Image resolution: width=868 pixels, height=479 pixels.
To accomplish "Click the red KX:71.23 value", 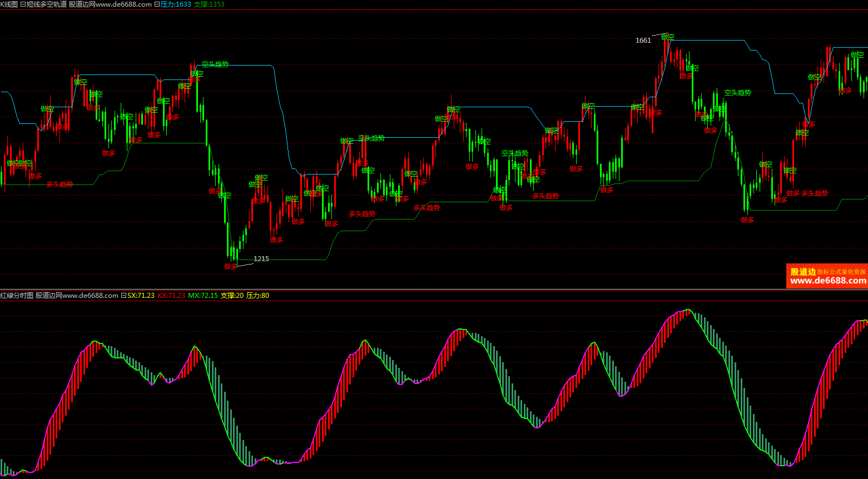I will click(x=171, y=295).
